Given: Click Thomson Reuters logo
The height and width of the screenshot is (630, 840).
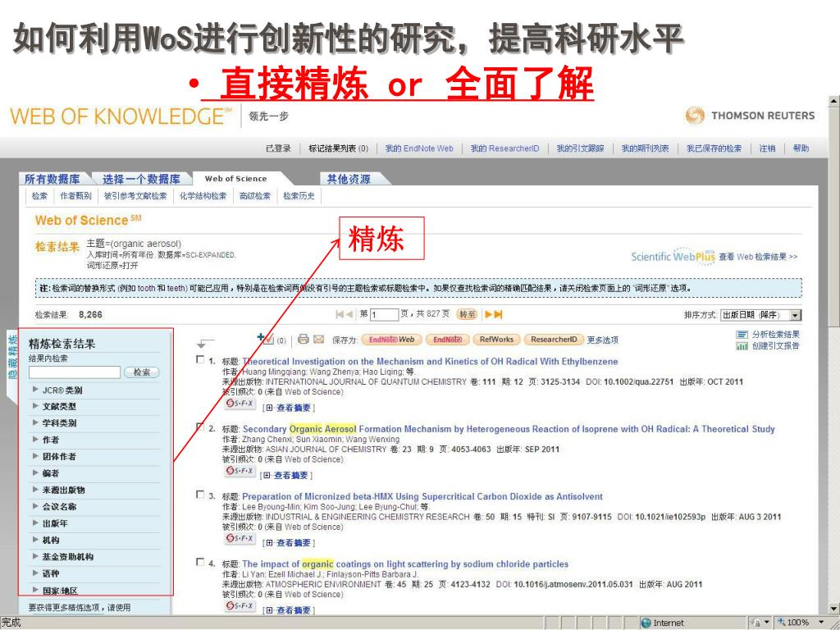Looking at the screenshot, I should pos(750,115).
